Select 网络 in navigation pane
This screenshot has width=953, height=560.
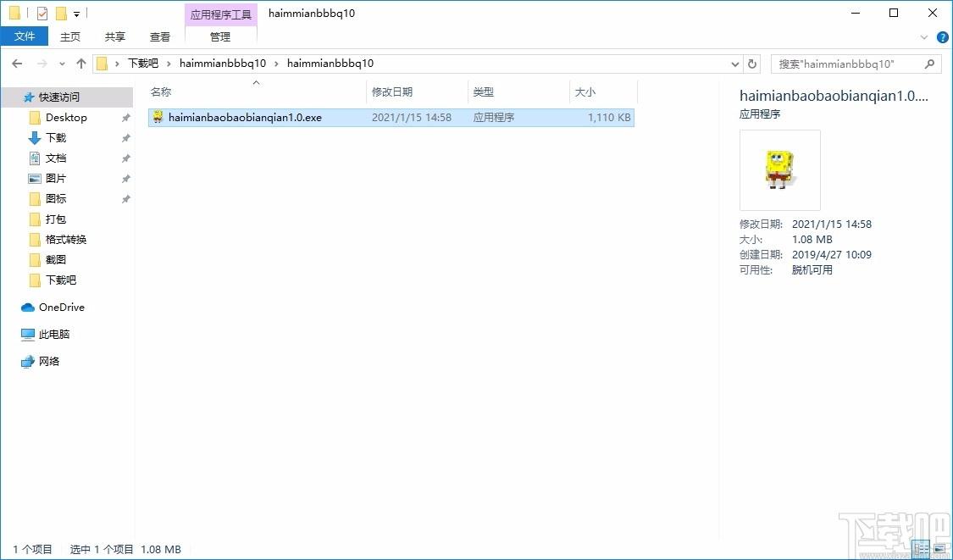pyautogui.click(x=41, y=361)
